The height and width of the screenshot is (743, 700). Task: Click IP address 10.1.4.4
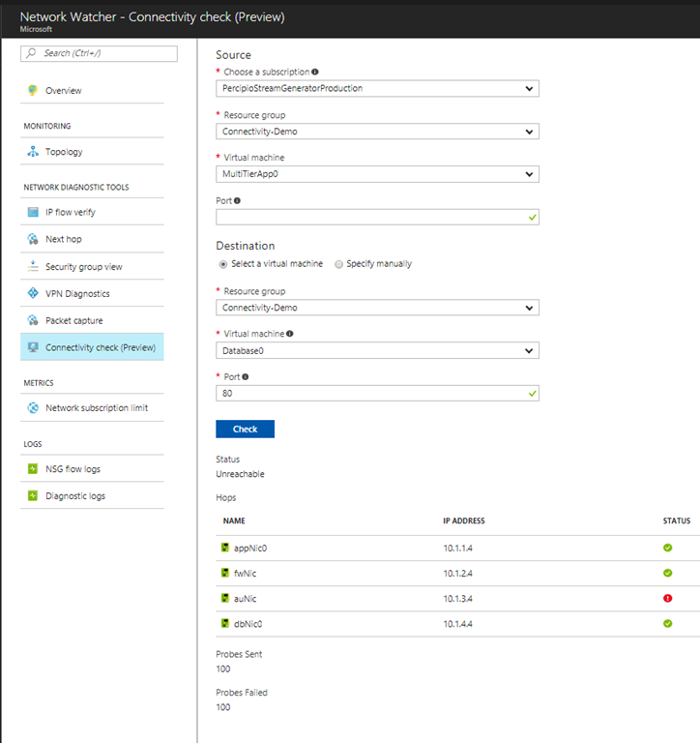click(x=457, y=624)
